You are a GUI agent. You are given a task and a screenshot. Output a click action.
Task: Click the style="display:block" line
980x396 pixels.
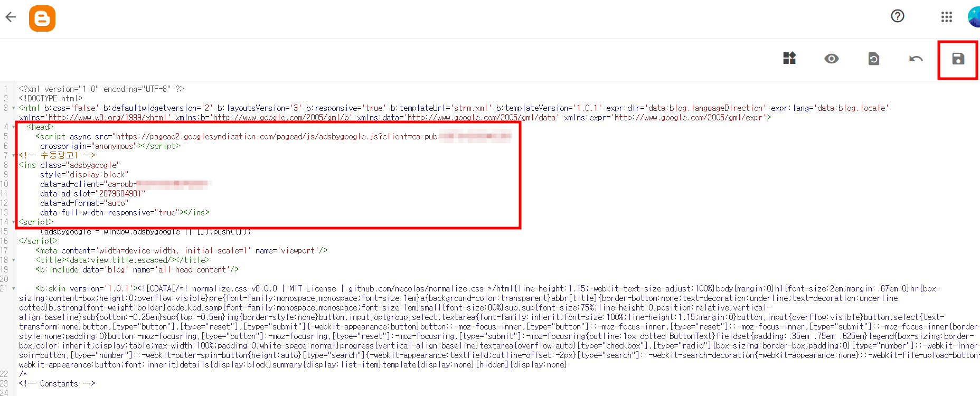[x=84, y=175]
